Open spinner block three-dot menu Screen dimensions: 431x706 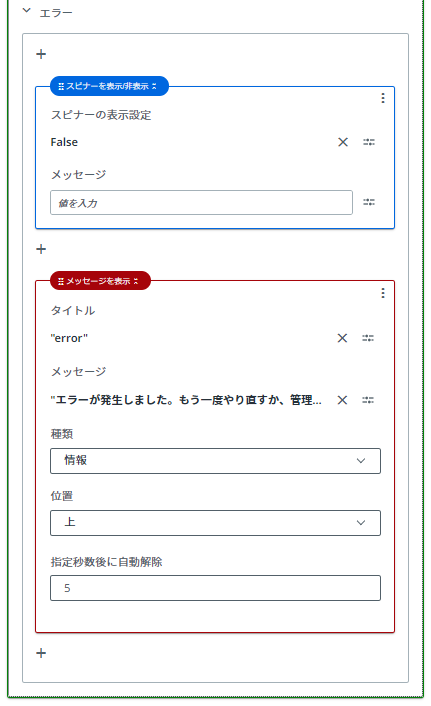pyautogui.click(x=382, y=98)
